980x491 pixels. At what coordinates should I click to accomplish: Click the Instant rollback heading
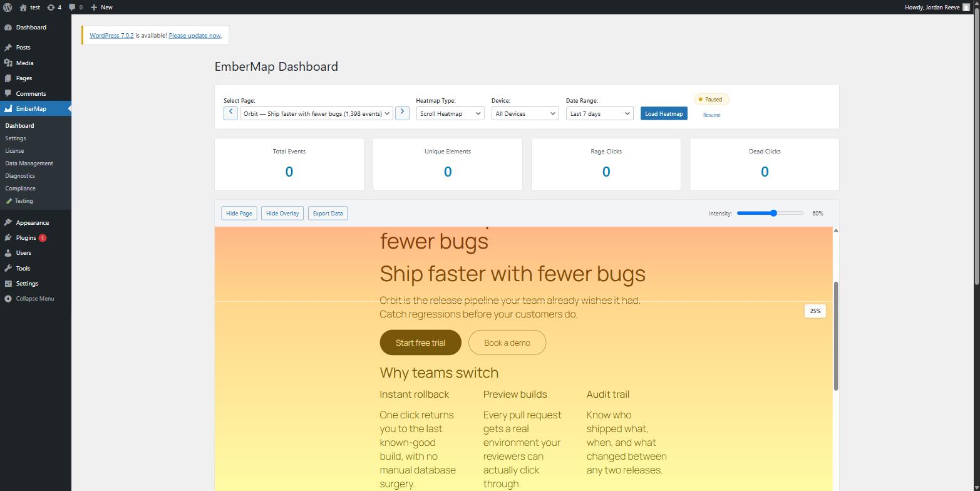click(415, 395)
